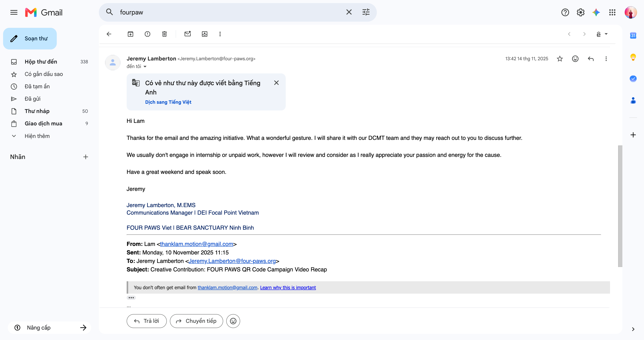The width and height of the screenshot is (644, 340).
Task: Open the Google apps grid
Action: click(612, 12)
